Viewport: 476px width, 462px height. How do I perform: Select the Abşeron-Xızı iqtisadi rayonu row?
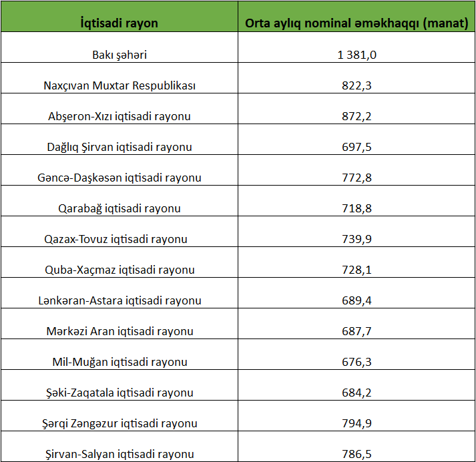tap(119, 116)
